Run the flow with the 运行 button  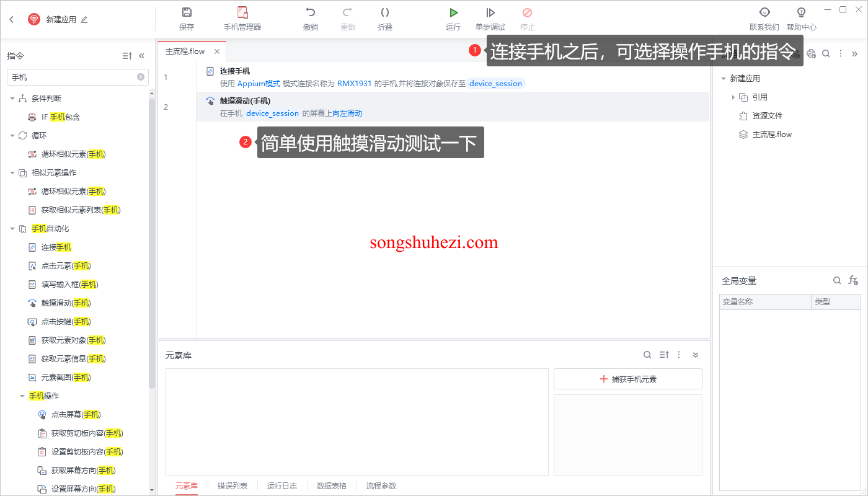click(453, 19)
